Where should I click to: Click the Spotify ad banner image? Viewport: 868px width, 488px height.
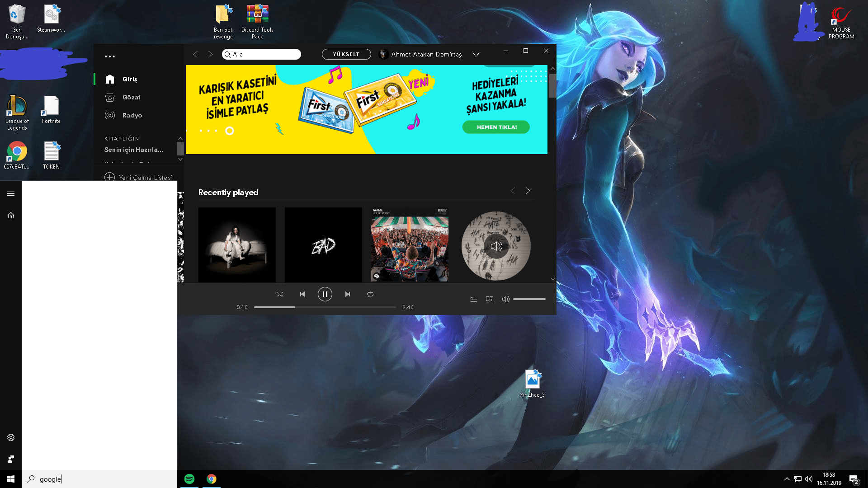click(x=367, y=109)
